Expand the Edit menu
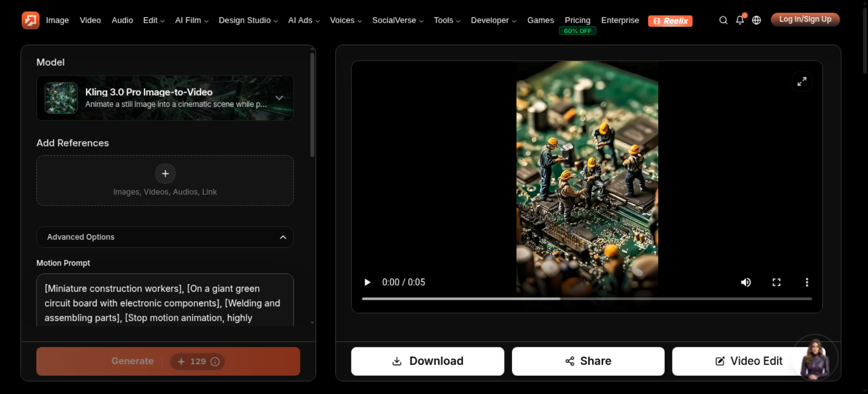 (154, 20)
